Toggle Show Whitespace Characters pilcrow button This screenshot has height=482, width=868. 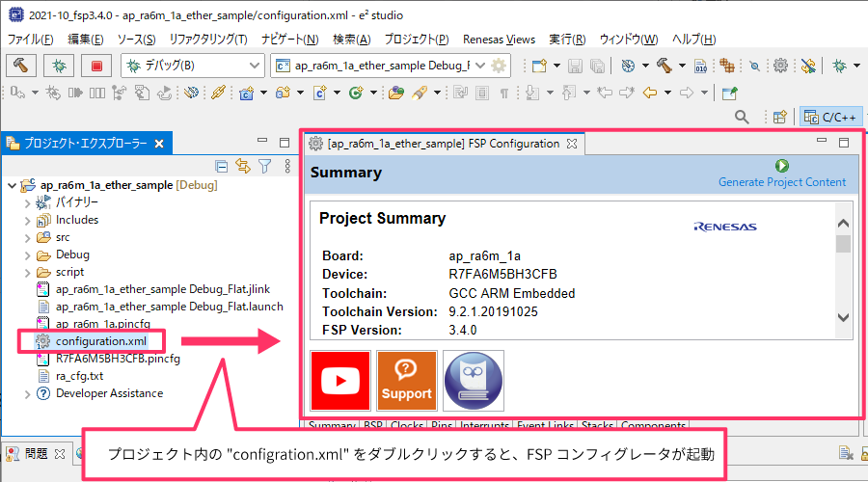pyautogui.click(x=504, y=93)
